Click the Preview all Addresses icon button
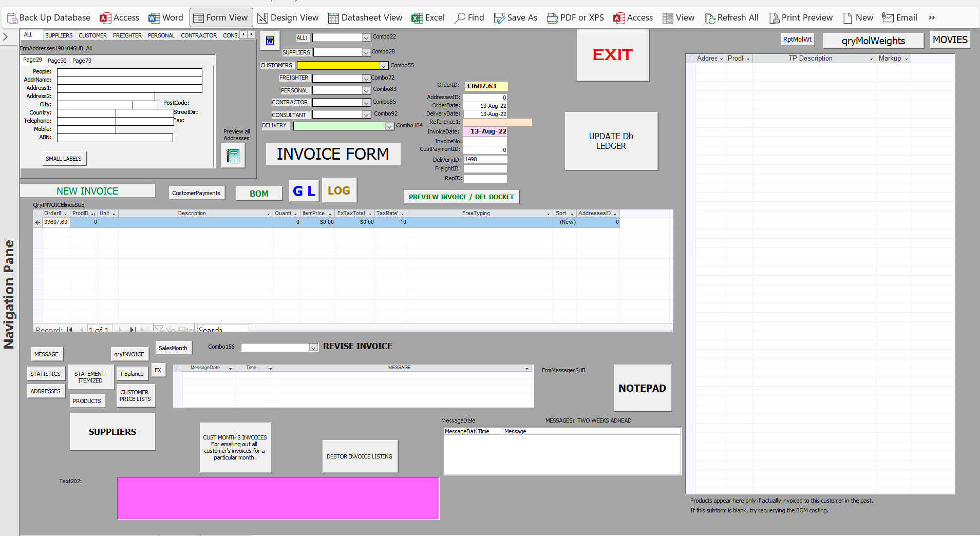Screen dimensions: 980x536 pos(233,156)
